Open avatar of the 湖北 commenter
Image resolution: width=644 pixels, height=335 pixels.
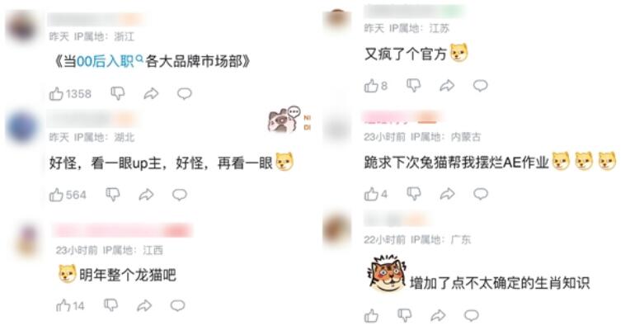coord(22,127)
